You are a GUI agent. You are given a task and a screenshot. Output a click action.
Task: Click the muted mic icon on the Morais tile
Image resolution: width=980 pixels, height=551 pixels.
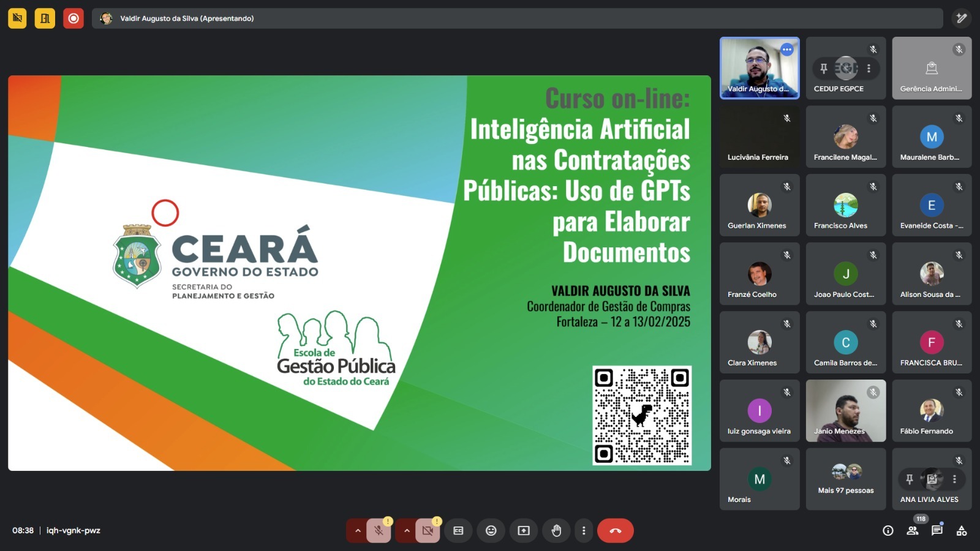coord(787,460)
